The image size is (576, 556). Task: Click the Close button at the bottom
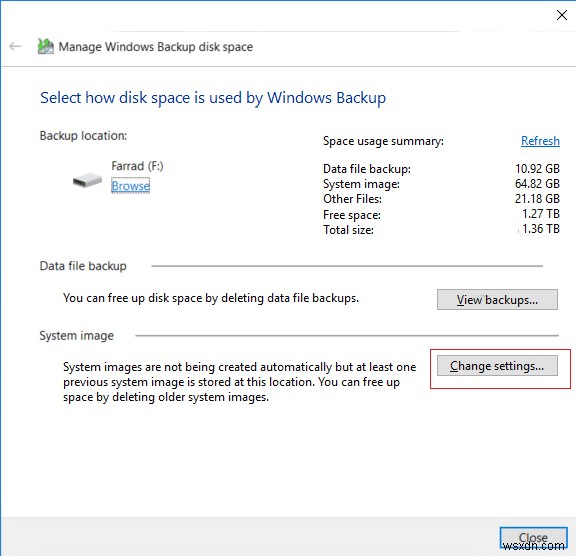click(x=533, y=538)
